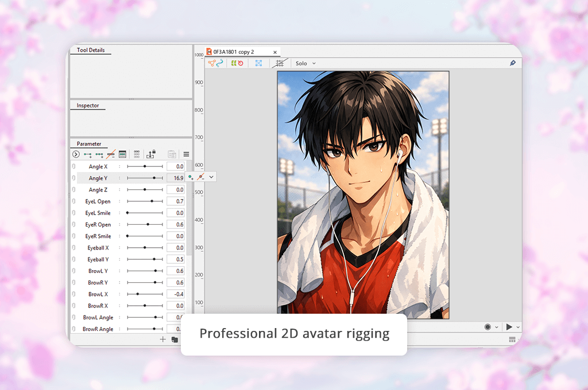Click the BrowL X value field showing -0.4
Screen dimensions: 588x390
click(176, 294)
